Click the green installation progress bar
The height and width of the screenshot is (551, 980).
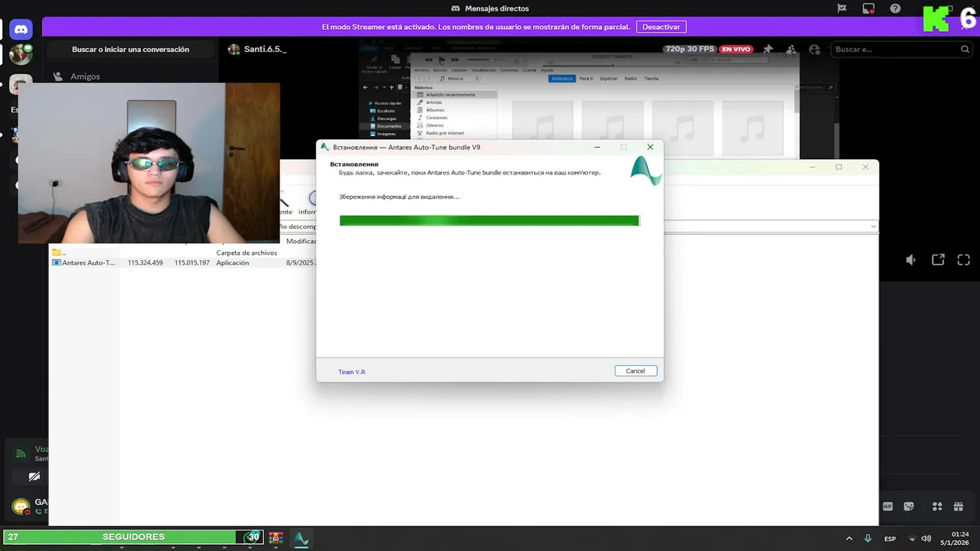pyautogui.click(x=488, y=220)
